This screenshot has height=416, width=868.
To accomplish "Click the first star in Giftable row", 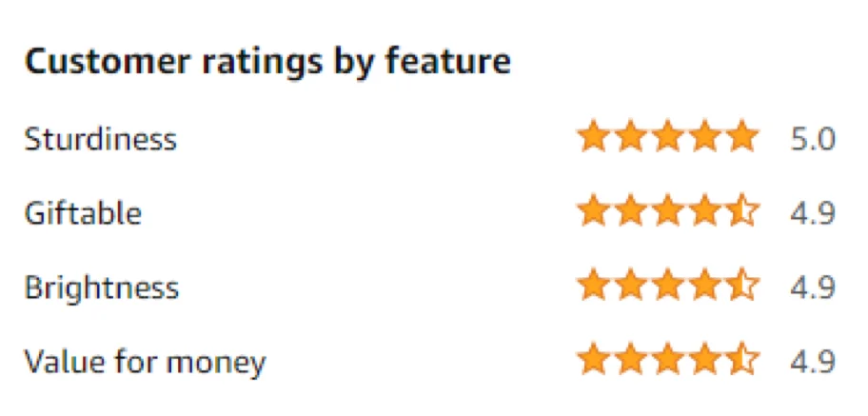I will 594,211.
